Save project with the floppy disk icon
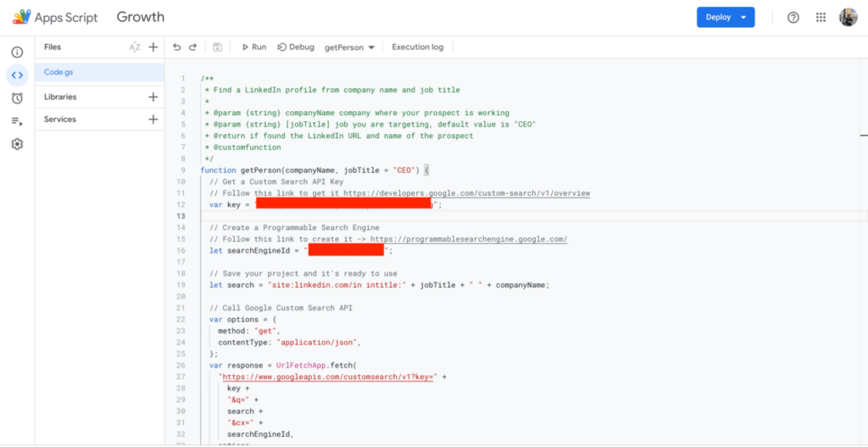This screenshot has height=447, width=868. [x=218, y=47]
